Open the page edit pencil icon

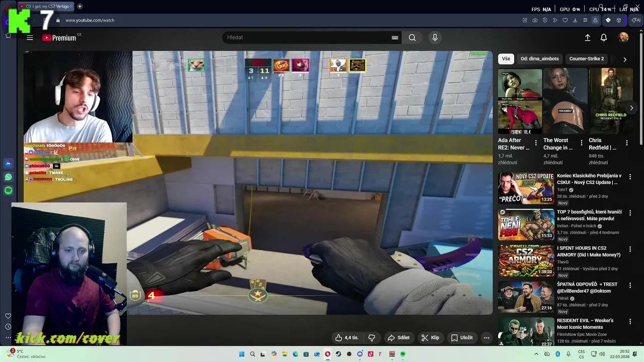click(x=525, y=20)
